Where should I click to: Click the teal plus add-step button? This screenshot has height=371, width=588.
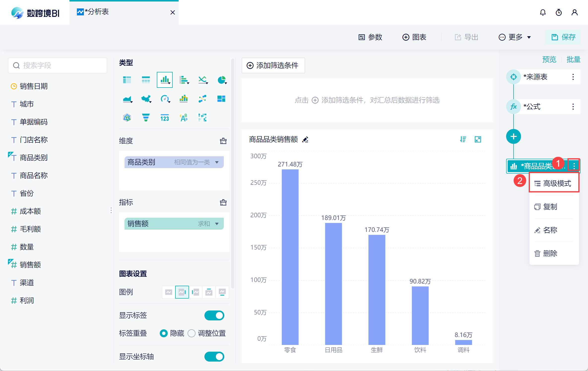point(513,136)
